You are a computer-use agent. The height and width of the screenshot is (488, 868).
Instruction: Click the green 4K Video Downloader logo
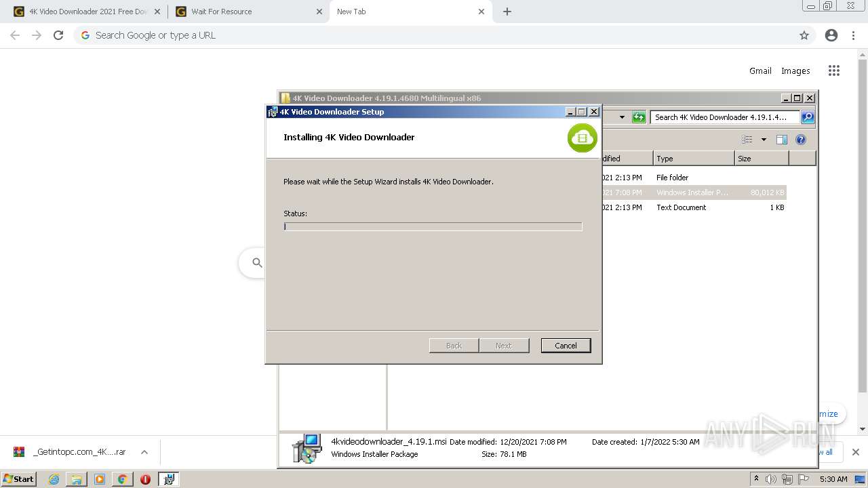coord(582,138)
